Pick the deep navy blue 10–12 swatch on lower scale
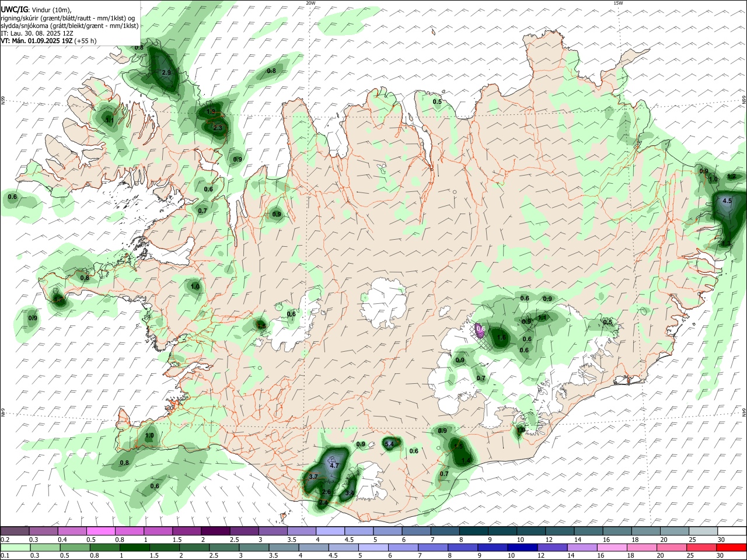The height and width of the screenshot is (560, 747). [x=522, y=547]
